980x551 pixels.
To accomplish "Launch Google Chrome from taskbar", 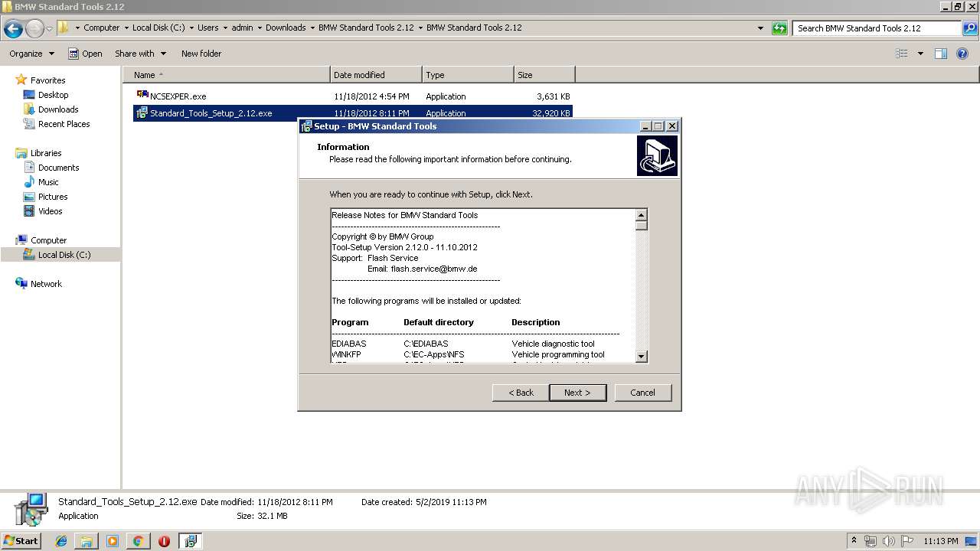I will point(138,541).
